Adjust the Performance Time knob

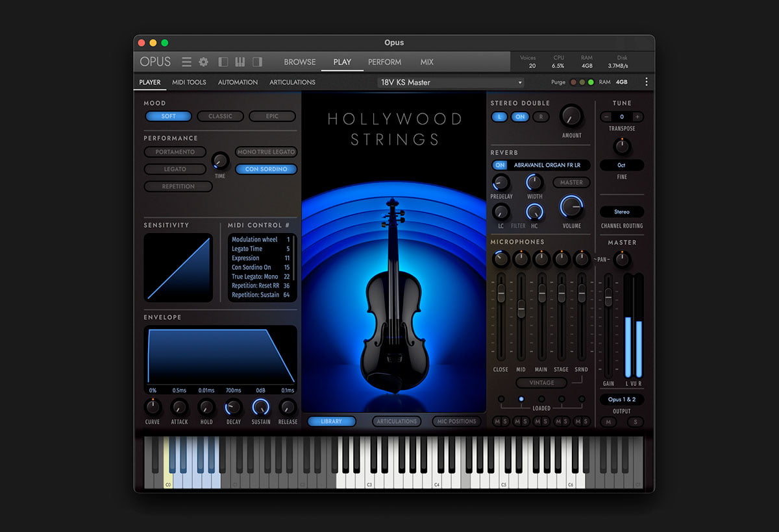pos(220,160)
